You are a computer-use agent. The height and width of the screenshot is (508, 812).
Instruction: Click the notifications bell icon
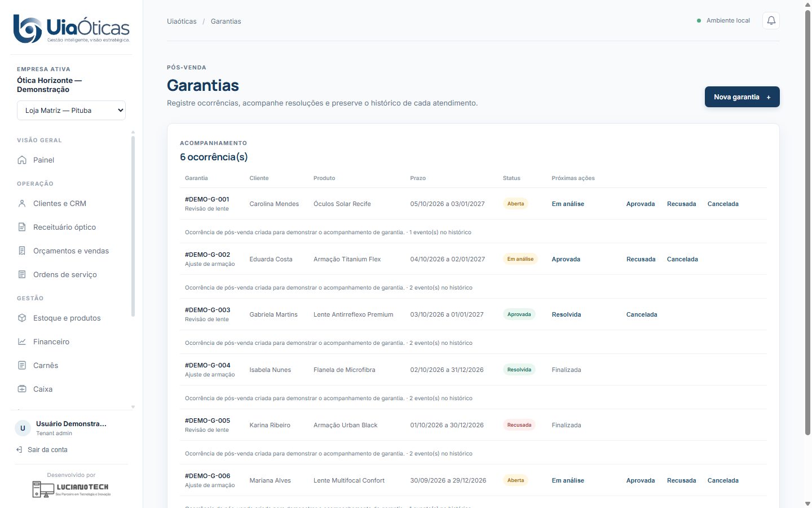tap(771, 21)
